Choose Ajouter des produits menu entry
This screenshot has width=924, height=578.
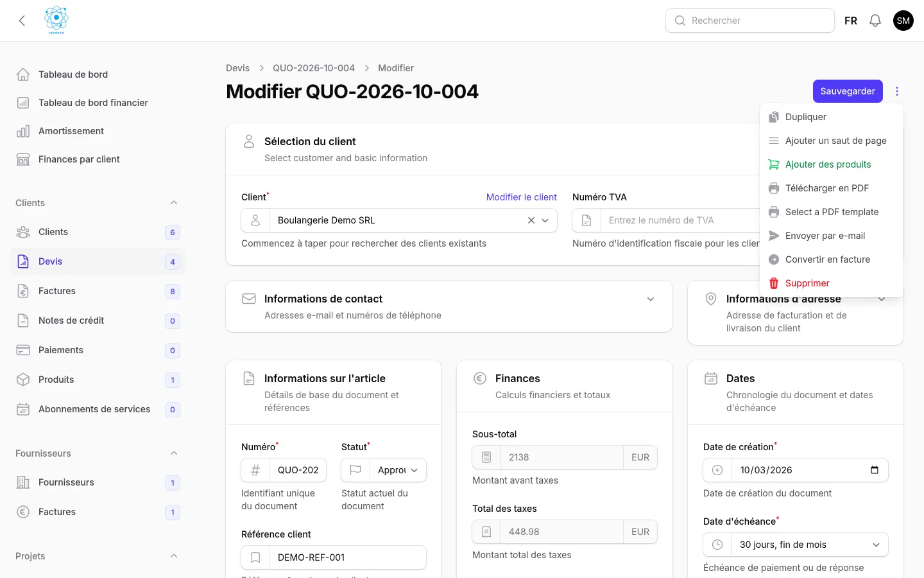tap(832, 164)
